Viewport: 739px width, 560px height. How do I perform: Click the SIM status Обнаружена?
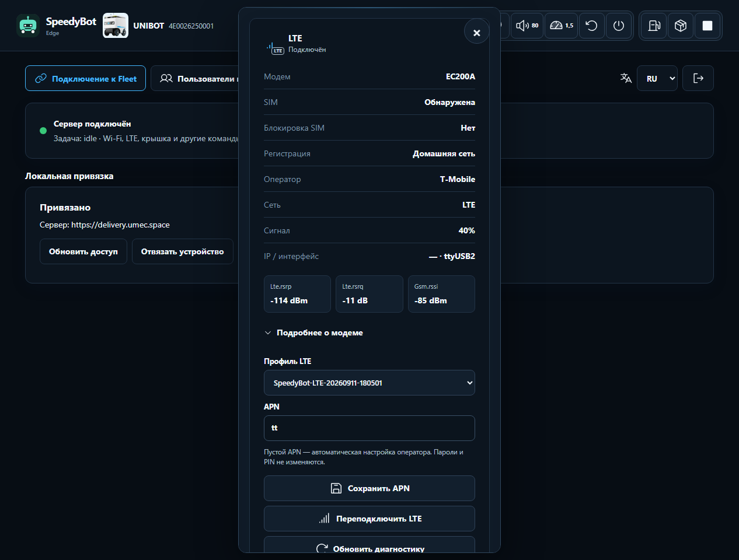pyautogui.click(x=449, y=102)
